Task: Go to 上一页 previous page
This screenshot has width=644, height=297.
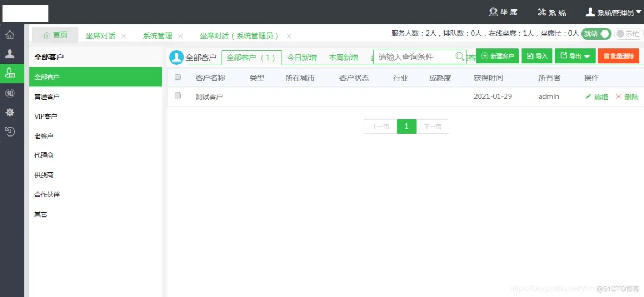Action: (380, 127)
